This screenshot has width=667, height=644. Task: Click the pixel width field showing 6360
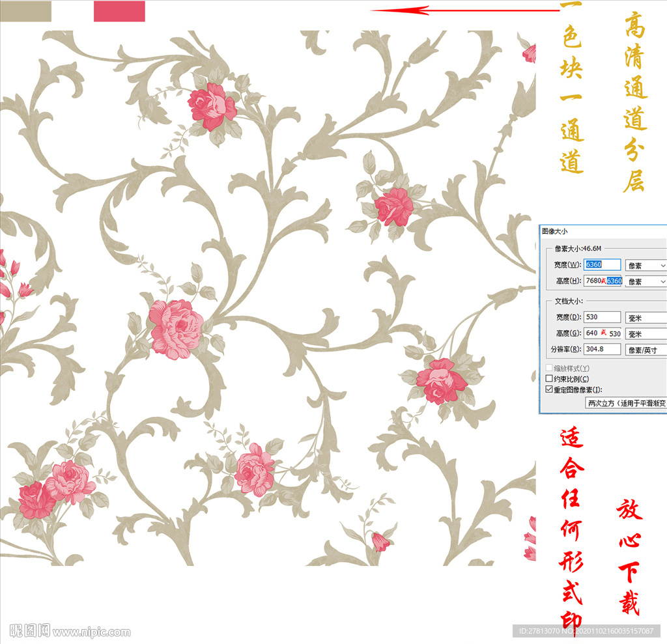click(602, 264)
